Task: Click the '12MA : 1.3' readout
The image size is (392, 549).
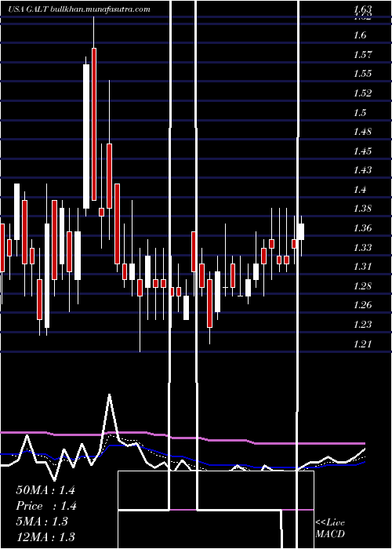Action: point(45,536)
